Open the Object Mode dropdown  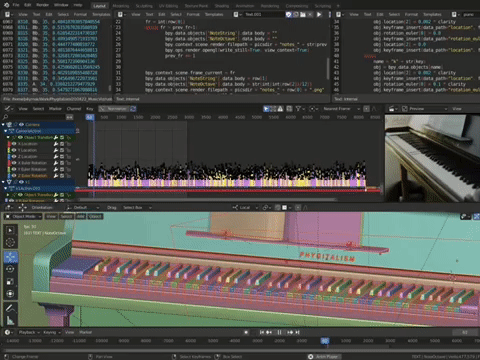point(23,217)
